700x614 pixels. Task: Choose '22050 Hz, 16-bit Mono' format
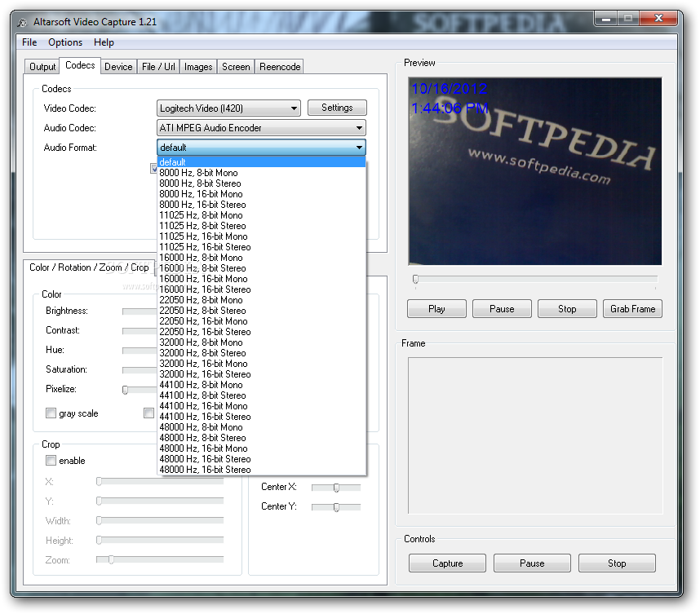261,321
